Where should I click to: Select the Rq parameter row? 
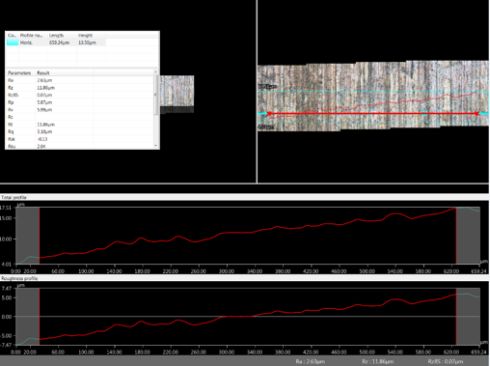(x=80, y=132)
